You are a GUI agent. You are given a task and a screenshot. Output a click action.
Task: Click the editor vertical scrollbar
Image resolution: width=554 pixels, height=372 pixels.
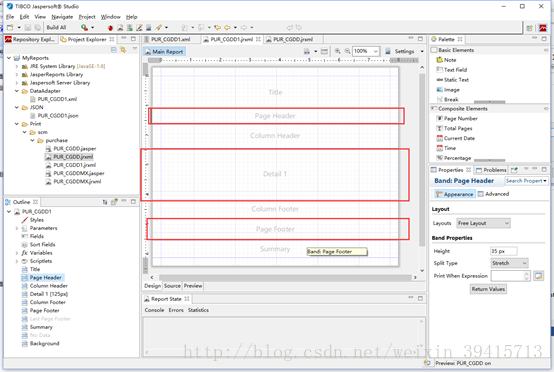pos(422,159)
